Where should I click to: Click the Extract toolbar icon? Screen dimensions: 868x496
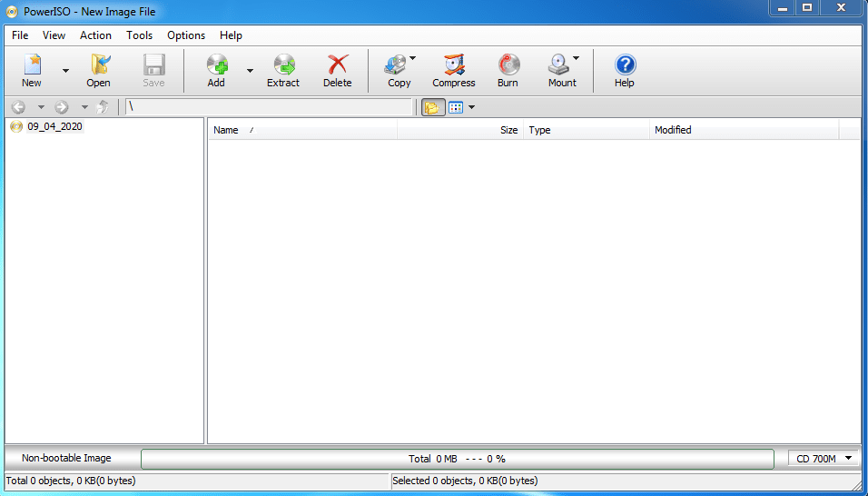coord(282,70)
